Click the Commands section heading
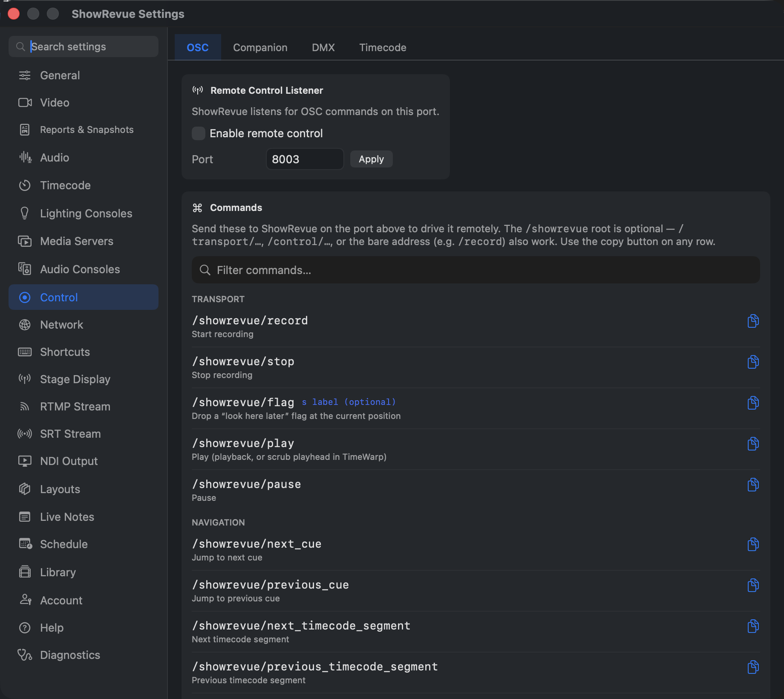784x699 pixels. point(236,207)
